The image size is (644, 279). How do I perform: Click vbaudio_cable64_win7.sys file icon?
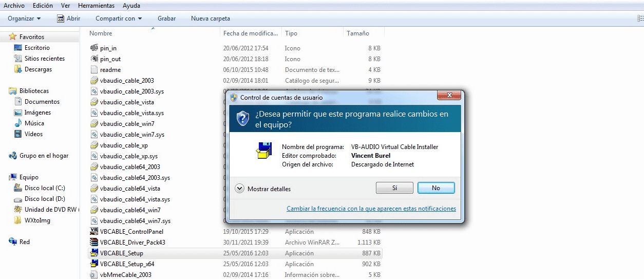[94, 220]
